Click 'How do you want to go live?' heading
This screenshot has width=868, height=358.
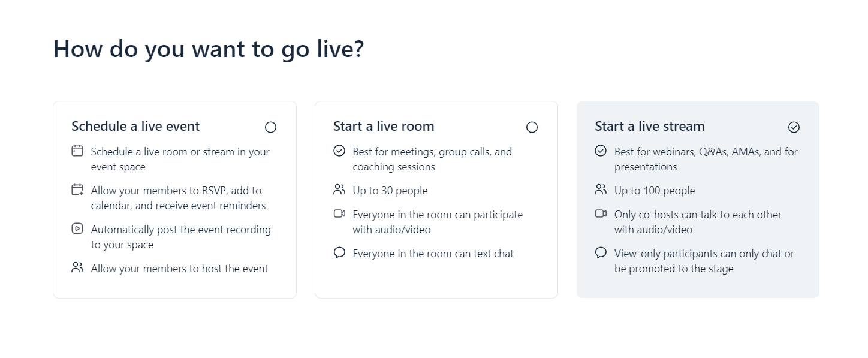(209, 49)
